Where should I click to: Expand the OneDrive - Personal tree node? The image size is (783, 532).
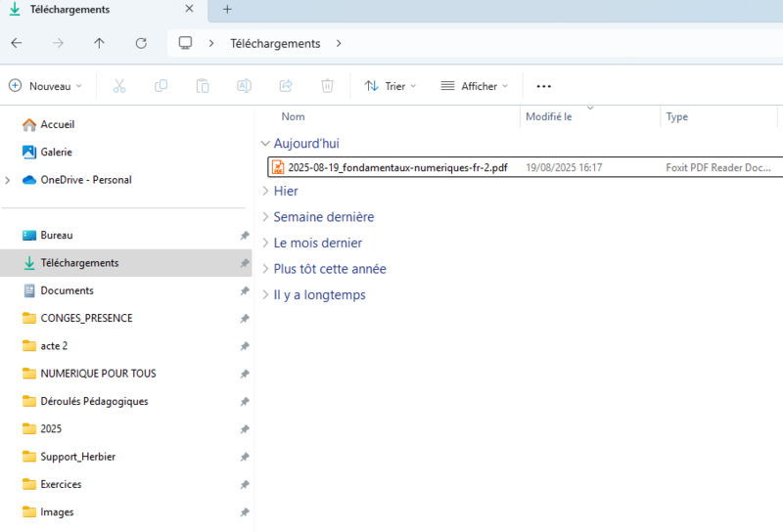[x=9, y=180]
